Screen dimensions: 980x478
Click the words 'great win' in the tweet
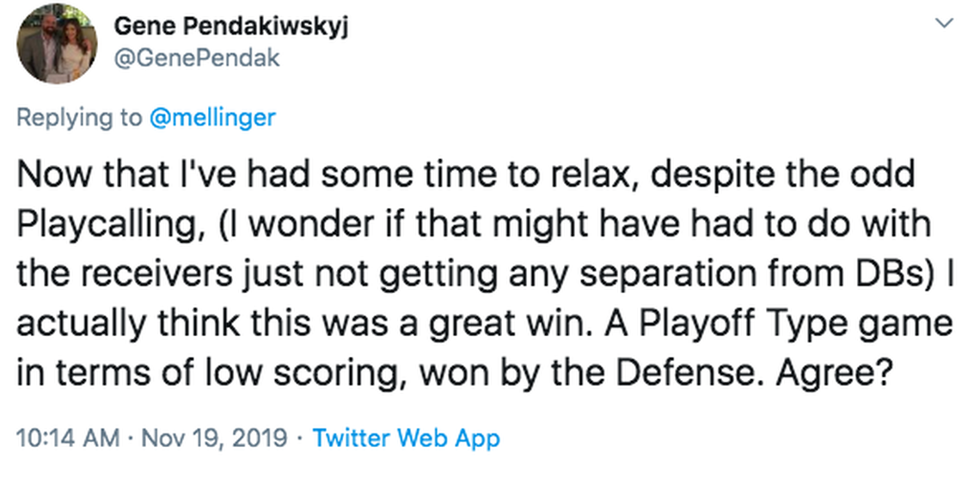pos(444,325)
